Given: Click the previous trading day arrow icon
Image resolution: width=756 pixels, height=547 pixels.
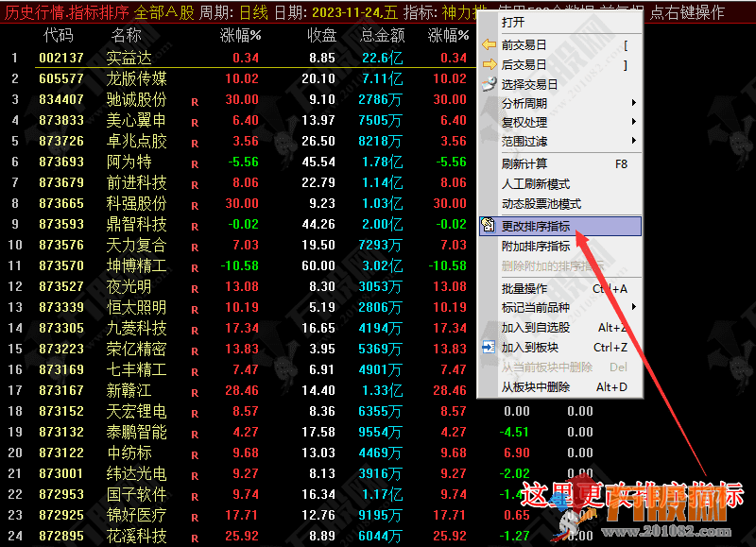Looking at the screenshot, I should point(489,44).
